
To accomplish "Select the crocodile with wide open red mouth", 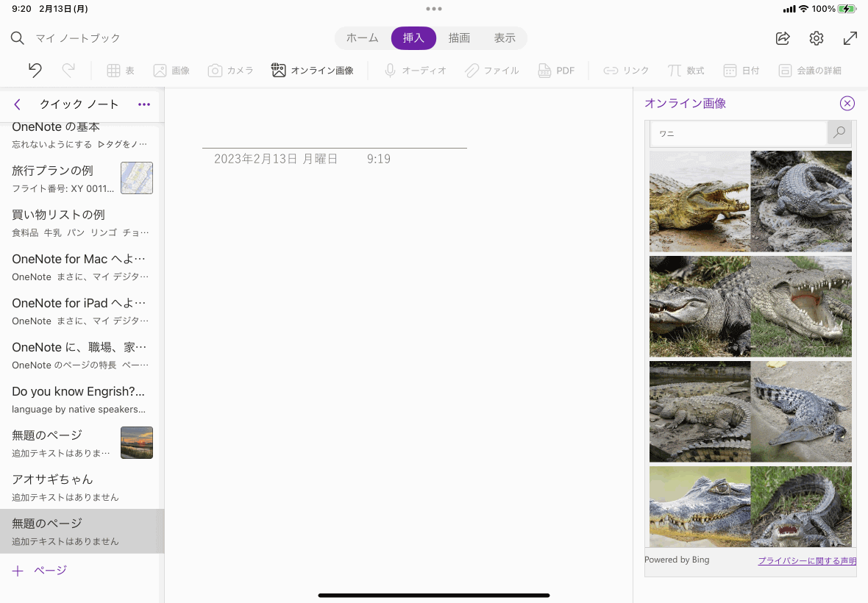I will pos(801,307).
